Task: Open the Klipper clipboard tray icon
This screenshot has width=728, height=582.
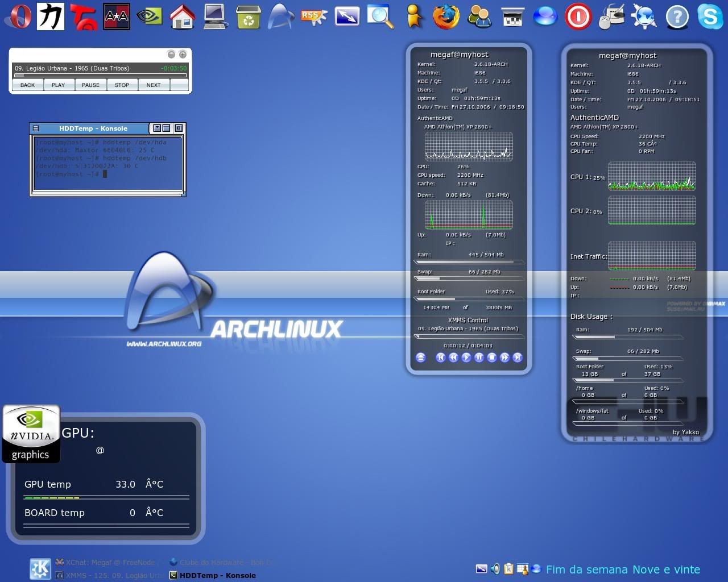Action: pyautogui.click(x=508, y=569)
